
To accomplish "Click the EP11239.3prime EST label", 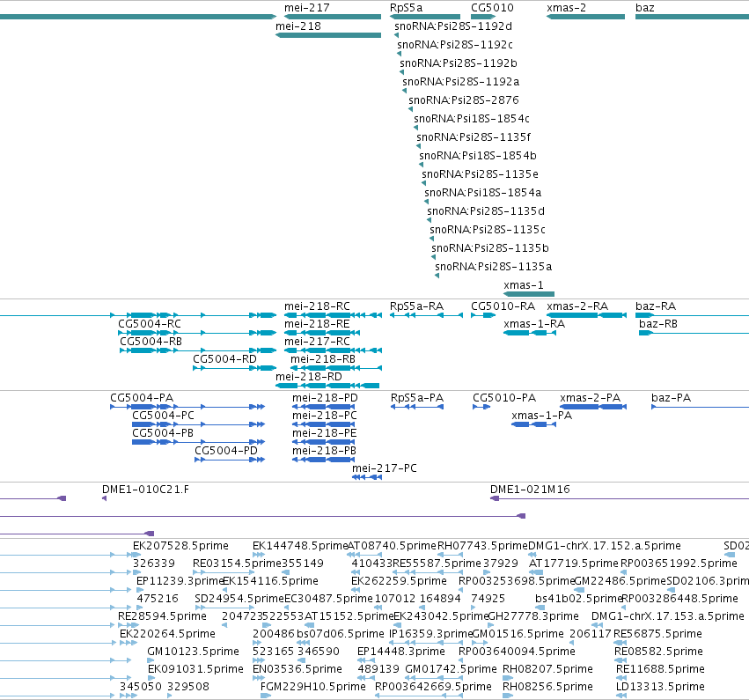I will (180, 581).
